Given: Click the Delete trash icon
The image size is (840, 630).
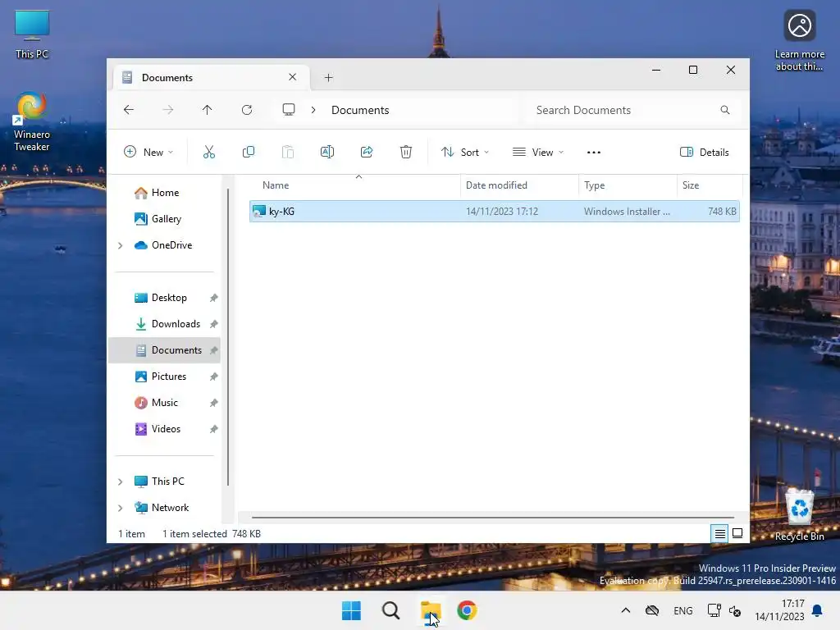Looking at the screenshot, I should coord(406,152).
